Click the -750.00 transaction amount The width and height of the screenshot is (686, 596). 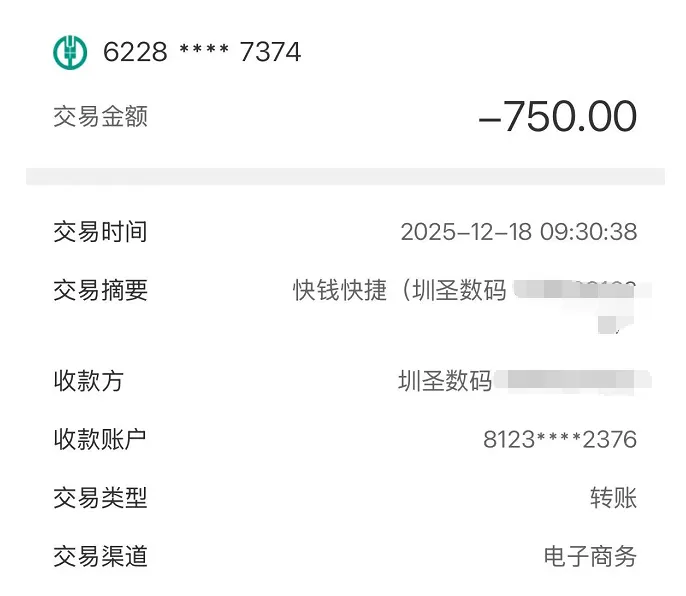558,117
